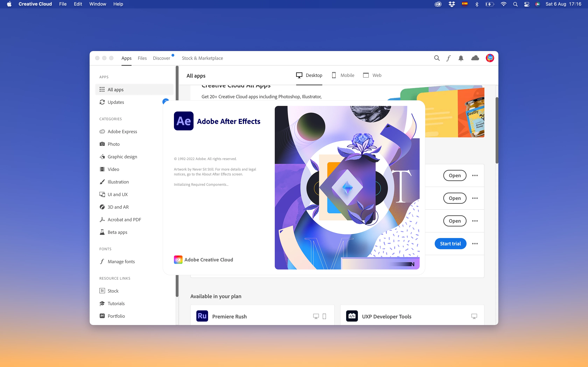Click the search magnifier icon in Creative Cloud
This screenshot has height=367, width=588.
[437, 58]
